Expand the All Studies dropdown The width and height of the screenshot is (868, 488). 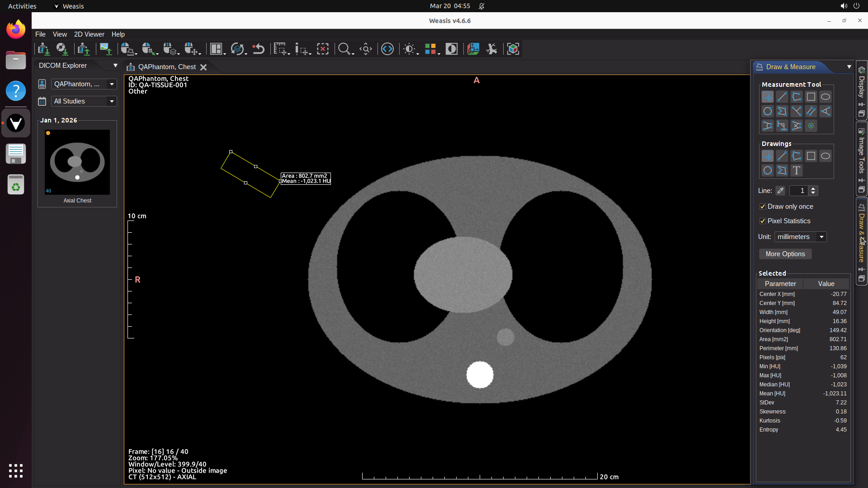(x=84, y=101)
